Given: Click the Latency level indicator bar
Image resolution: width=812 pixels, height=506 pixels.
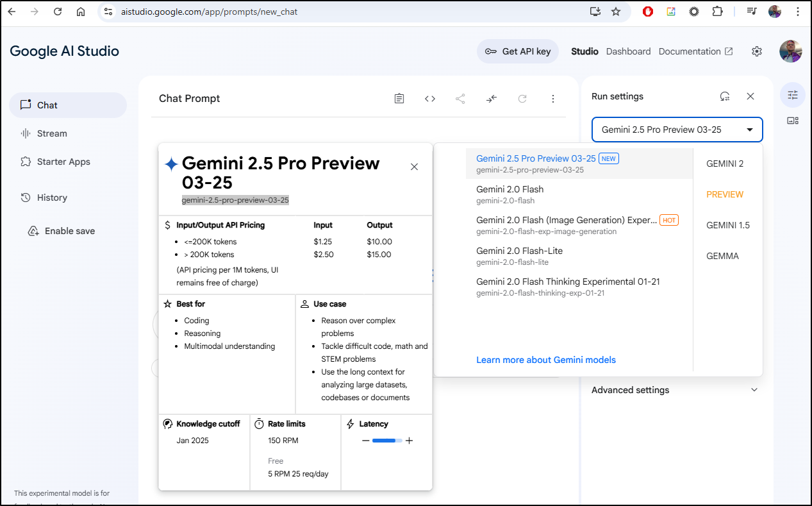Looking at the screenshot, I should (387, 441).
